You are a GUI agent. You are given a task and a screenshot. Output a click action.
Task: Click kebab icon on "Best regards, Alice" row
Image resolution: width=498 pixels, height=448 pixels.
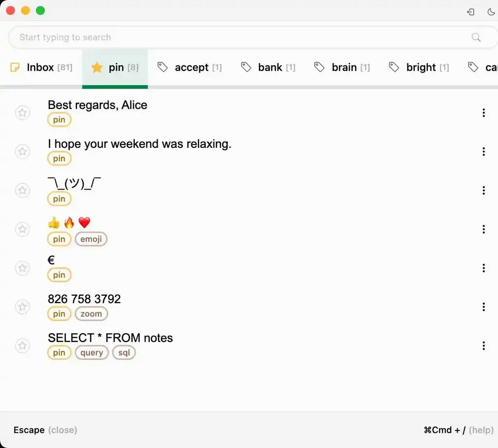[x=483, y=113]
